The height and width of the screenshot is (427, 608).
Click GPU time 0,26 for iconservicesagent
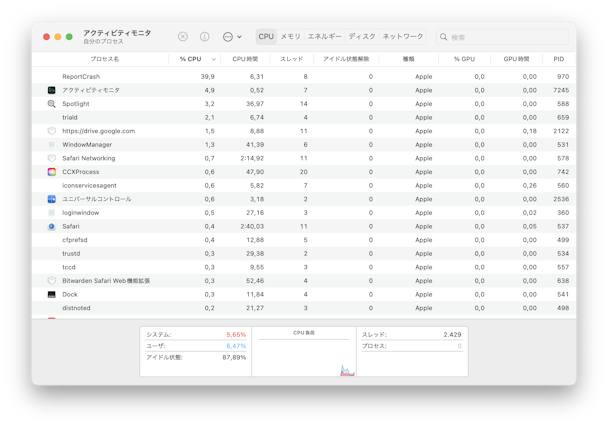(529, 185)
